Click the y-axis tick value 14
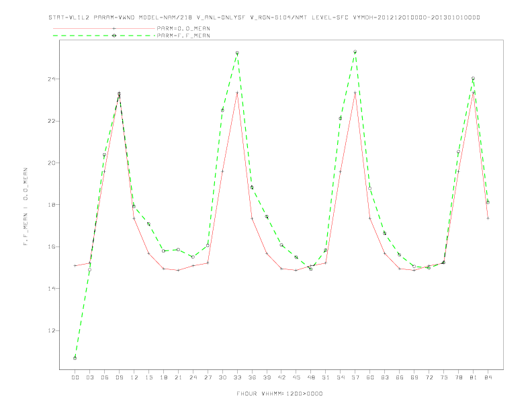The image size is (532, 411). coord(52,289)
